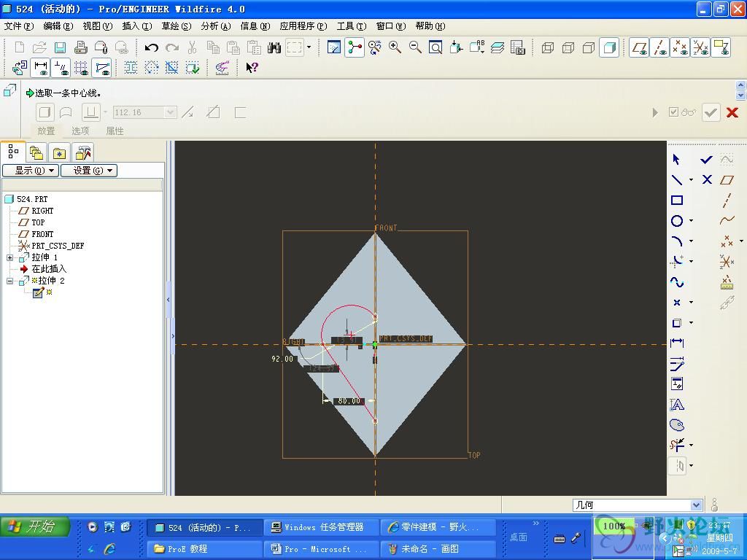
Task: Click the Undo arrow icon
Action: click(152, 47)
